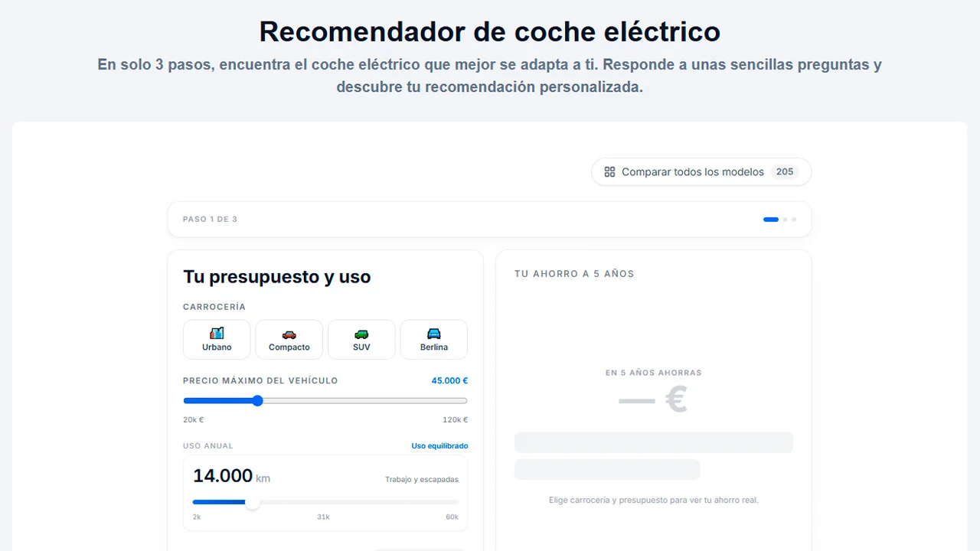Click the 14.000 km usage value
This screenshot has height=551, width=980.
click(x=231, y=476)
